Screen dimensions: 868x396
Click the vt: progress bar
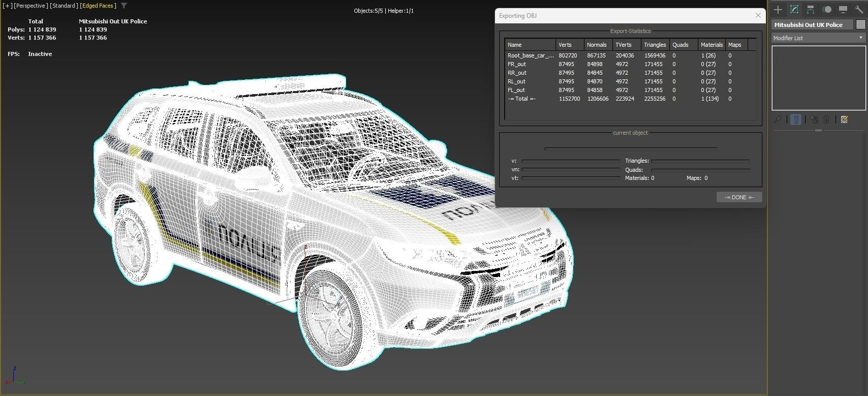pos(571,178)
